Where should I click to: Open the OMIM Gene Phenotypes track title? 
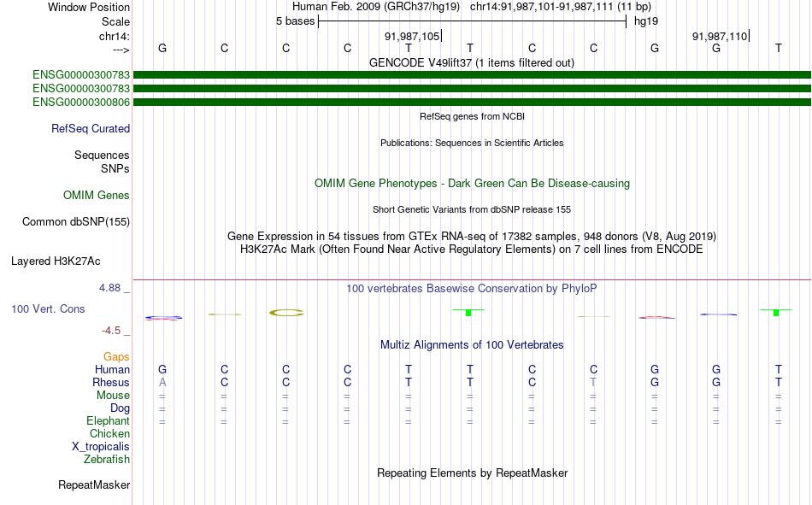coord(472,184)
